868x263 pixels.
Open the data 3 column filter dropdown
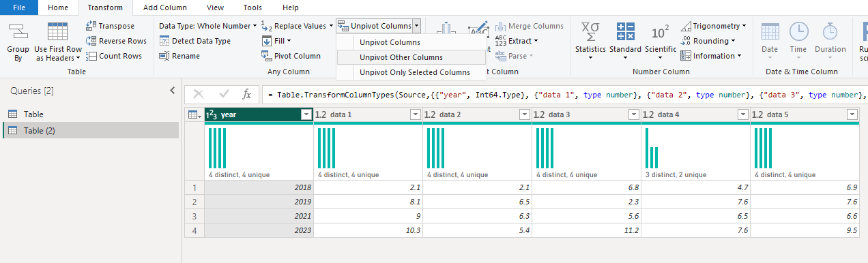click(x=633, y=115)
